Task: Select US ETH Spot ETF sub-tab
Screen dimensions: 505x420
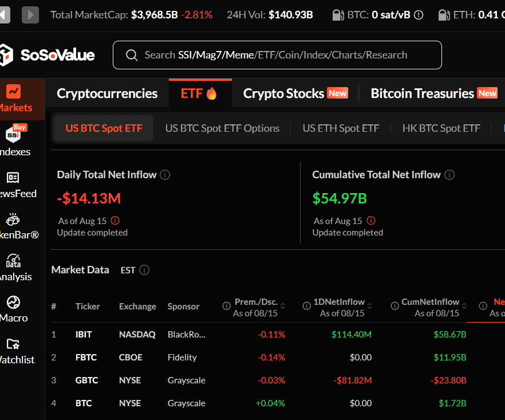Action: click(x=341, y=128)
